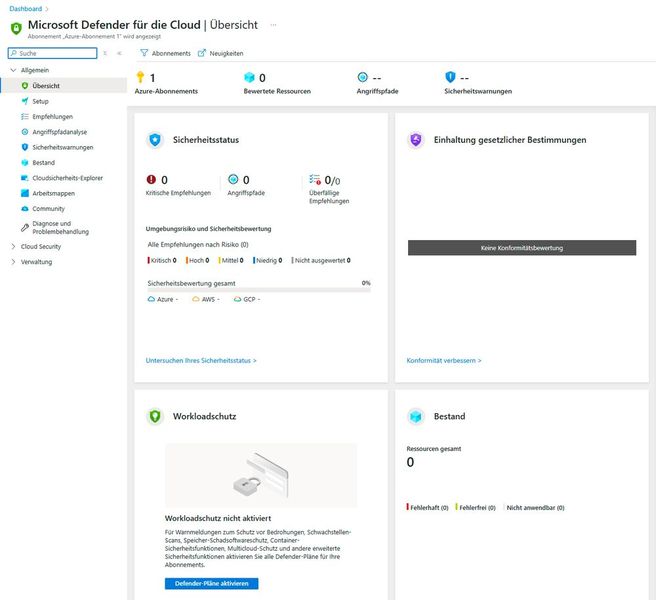The image size is (656, 600).
Task: Click the Defender for Cloud header shield icon
Action: click(x=16, y=28)
